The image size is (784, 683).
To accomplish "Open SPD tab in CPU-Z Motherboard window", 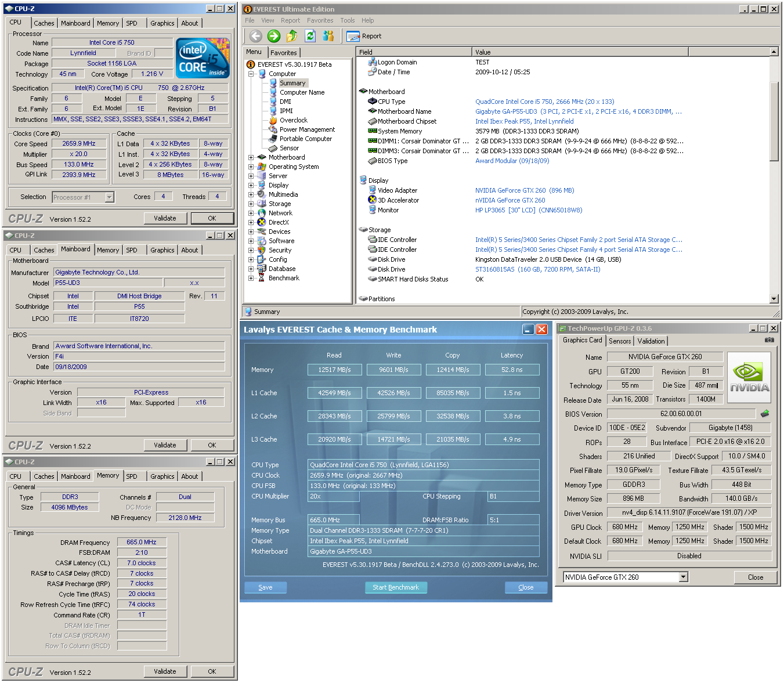I will 132,250.
